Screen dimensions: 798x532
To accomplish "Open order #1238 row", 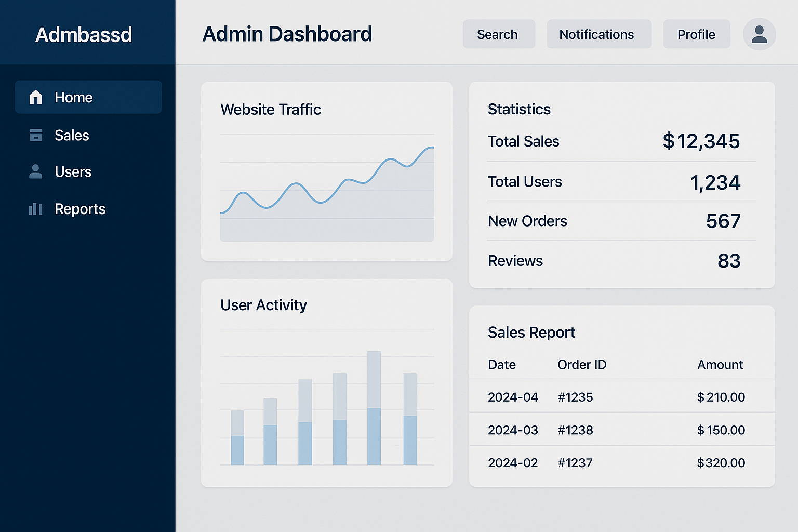I will pos(575,430).
